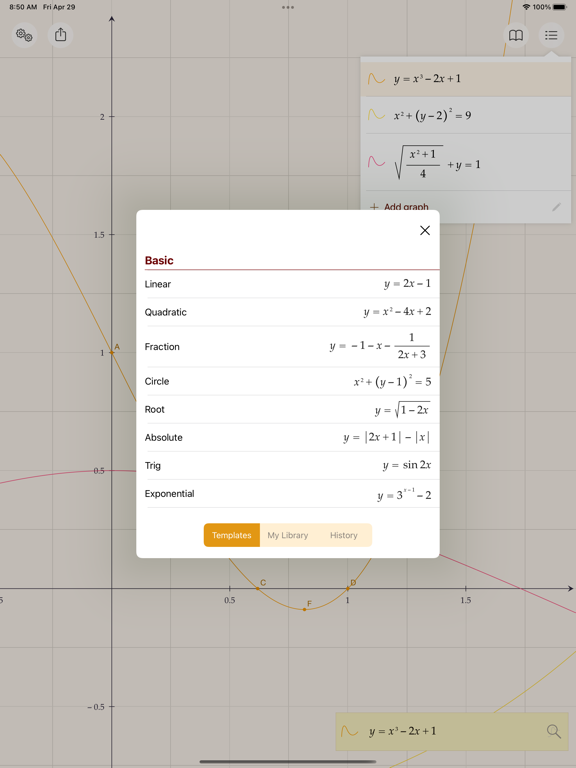This screenshot has width=576, height=768.
Task: Select the square root equation in graph list
Action: [x=466, y=162]
